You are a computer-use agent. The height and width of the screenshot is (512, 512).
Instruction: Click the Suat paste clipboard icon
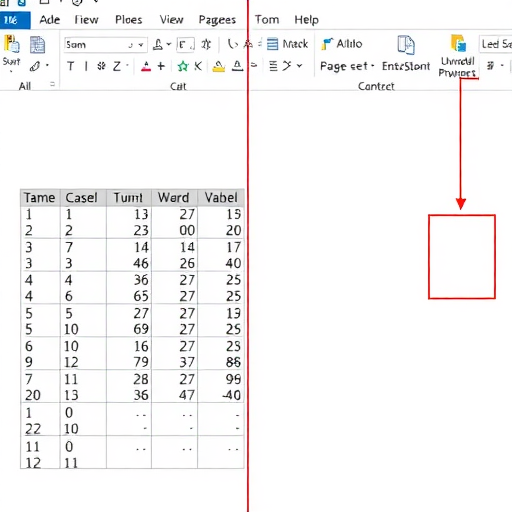(11, 44)
